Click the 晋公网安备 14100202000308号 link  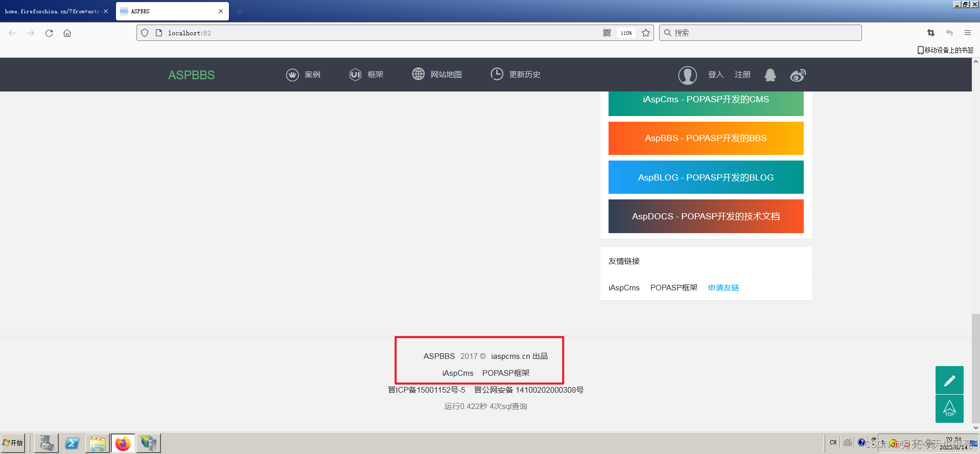click(529, 390)
